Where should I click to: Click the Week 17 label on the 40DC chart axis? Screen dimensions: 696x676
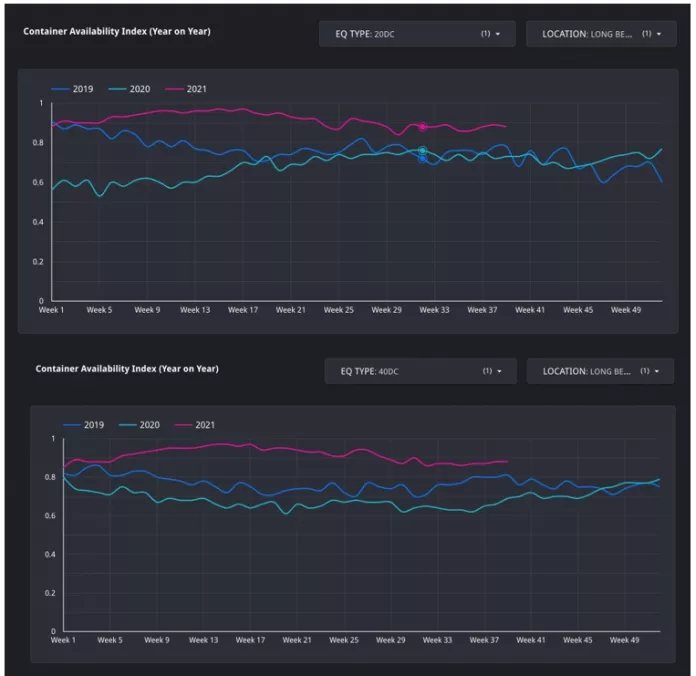(251, 639)
